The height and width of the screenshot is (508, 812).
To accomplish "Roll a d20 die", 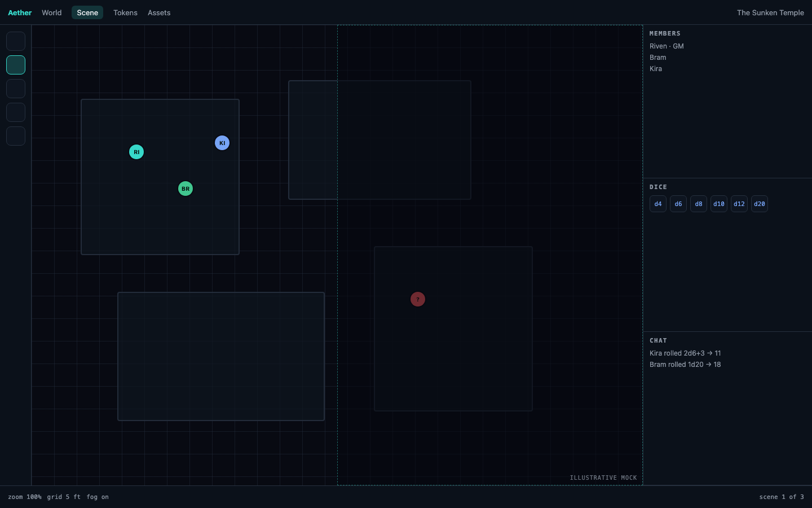I will [760, 204].
